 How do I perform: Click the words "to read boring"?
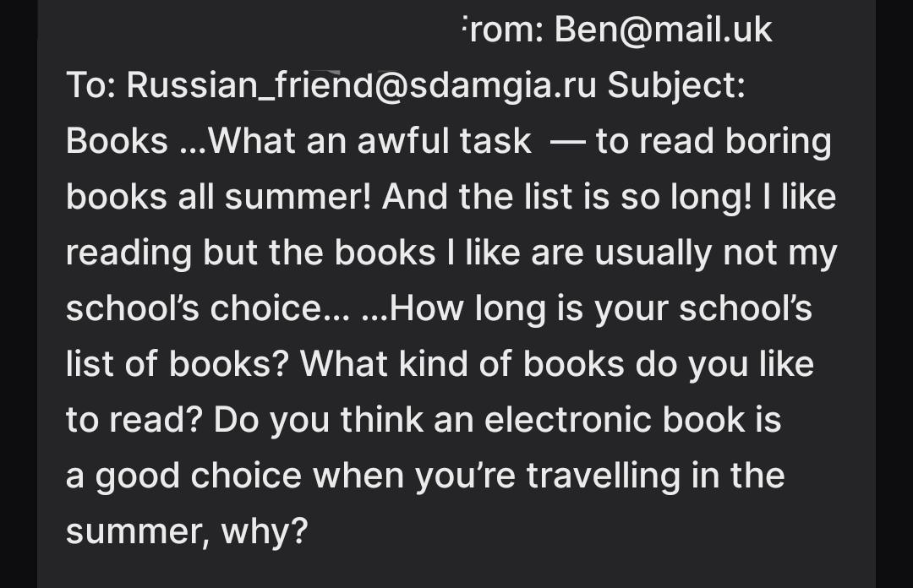[713, 142]
